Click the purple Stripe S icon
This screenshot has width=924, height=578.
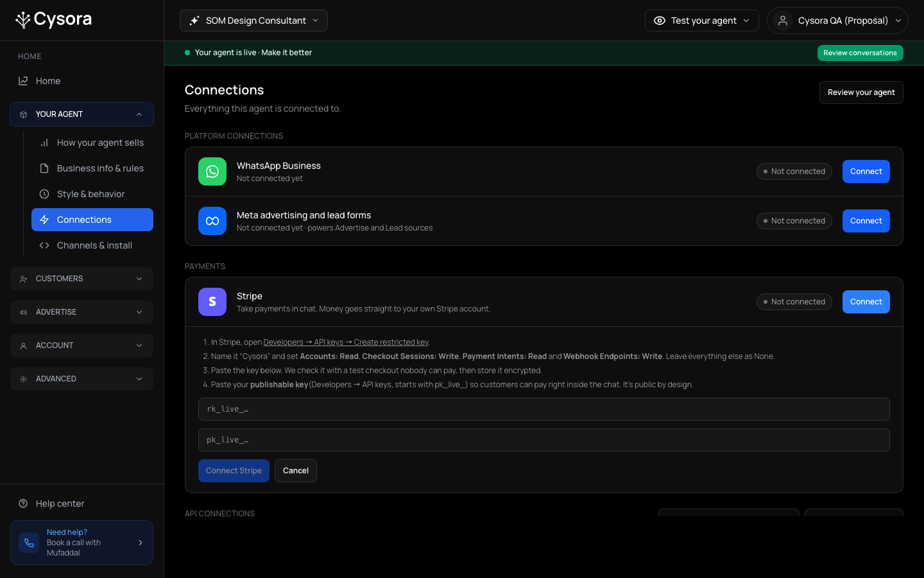(212, 302)
